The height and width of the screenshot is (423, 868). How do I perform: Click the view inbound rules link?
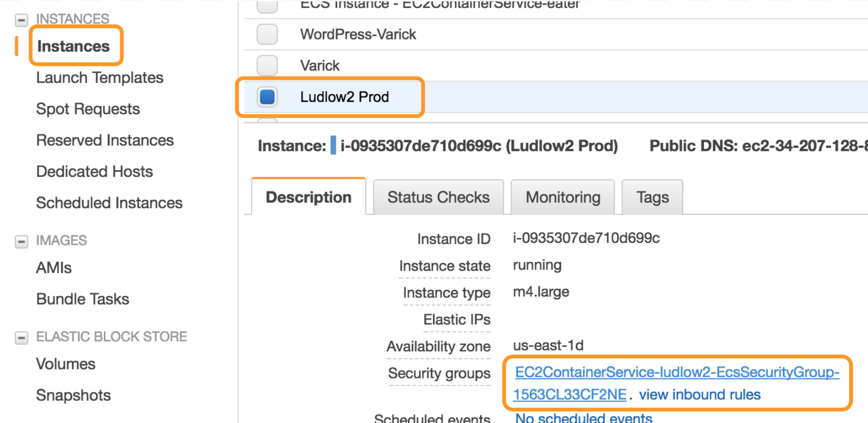(x=699, y=395)
